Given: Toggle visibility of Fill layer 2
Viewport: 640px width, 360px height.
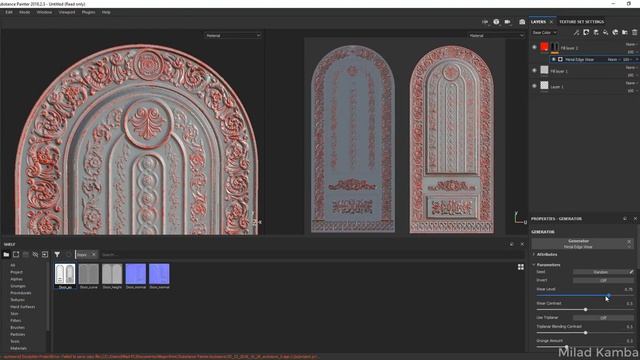Looking at the screenshot, I should coord(534,47).
